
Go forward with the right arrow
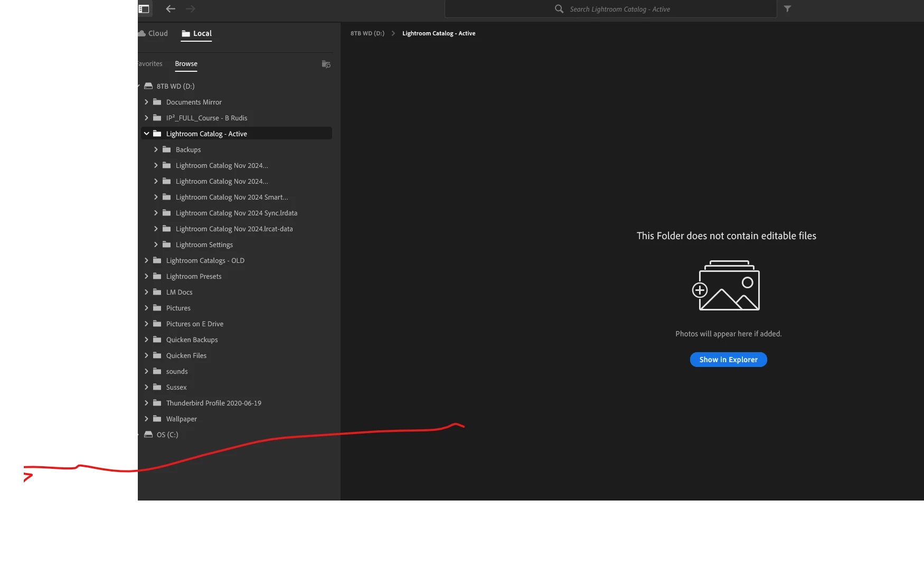pyautogui.click(x=191, y=9)
